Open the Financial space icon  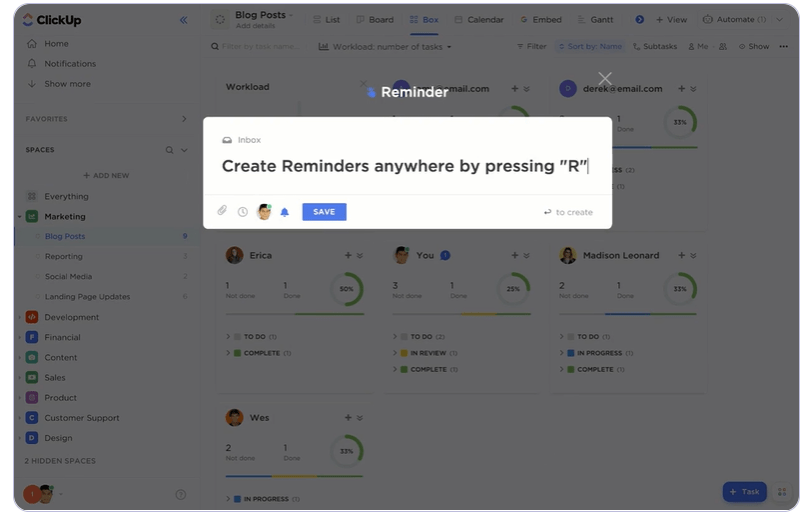(x=32, y=337)
